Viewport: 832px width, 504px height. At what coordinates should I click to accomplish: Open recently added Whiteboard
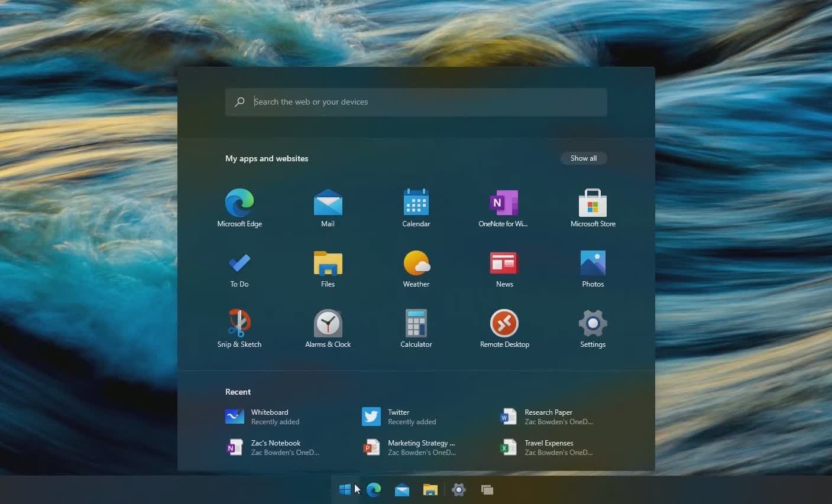(263, 417)
